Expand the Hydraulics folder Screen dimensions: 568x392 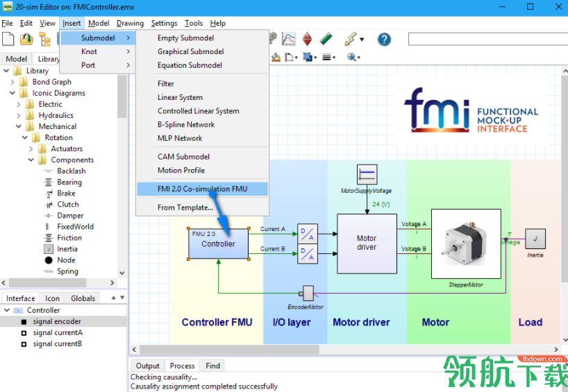coord(19,115)
